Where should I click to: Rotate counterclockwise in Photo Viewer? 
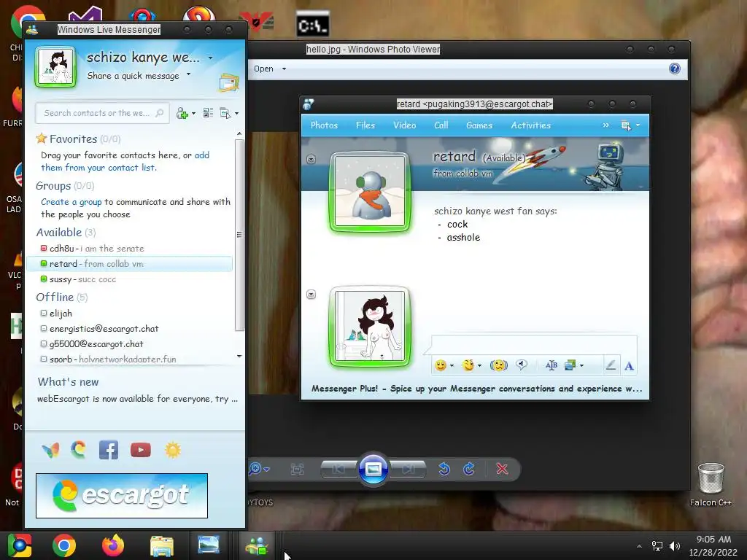444,469
